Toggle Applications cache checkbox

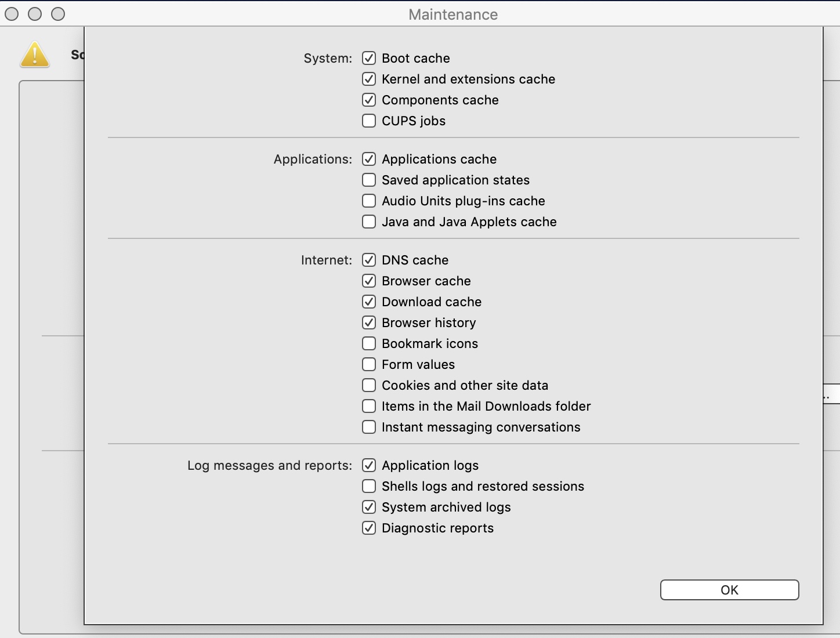tap(369, 159)
